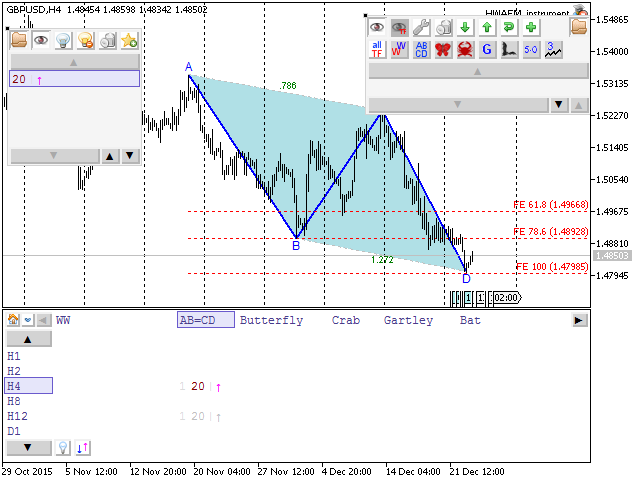The height and width of the screenshot is (480, 640).
Task: Select the H12 timeframe row
Action: (17, 416)
